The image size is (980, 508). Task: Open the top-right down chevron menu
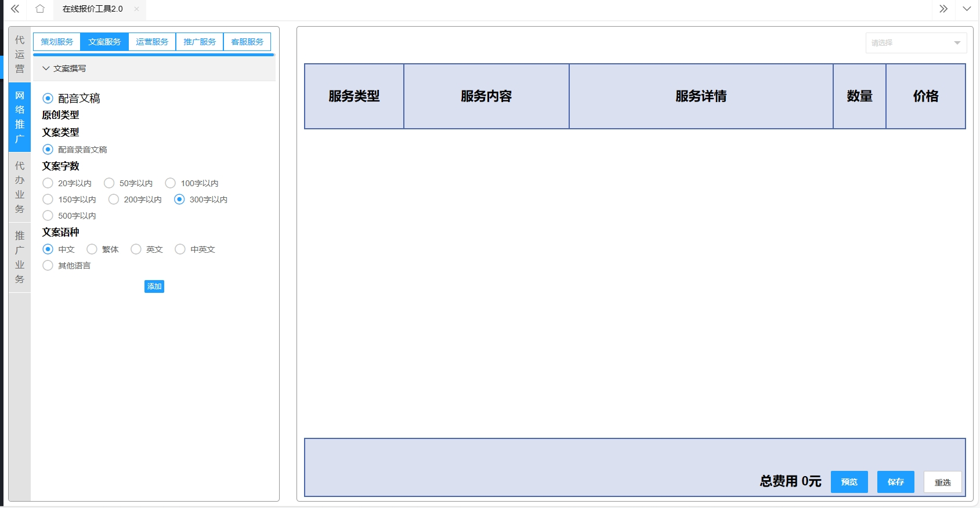coord(967,9)
